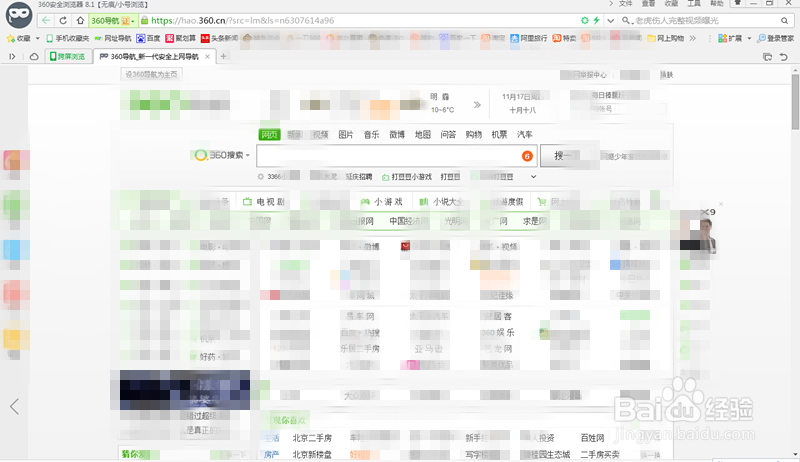Reload the page with refresh icon
The height and width of the screenshot is (462, 800).
coord(63,20)
